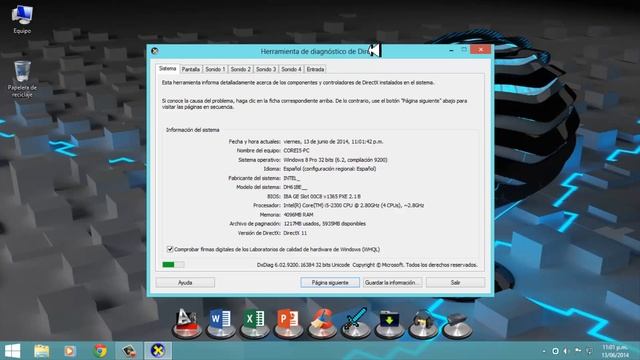Switch to the Sonido 4 tab
Screen dimensions: 640x360
pos(291,69)
